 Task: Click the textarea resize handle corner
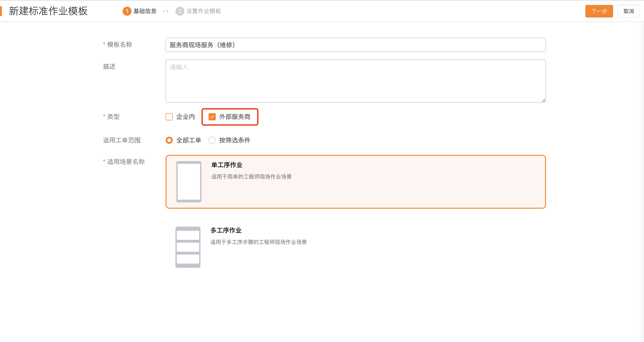(x=543, y=100)
